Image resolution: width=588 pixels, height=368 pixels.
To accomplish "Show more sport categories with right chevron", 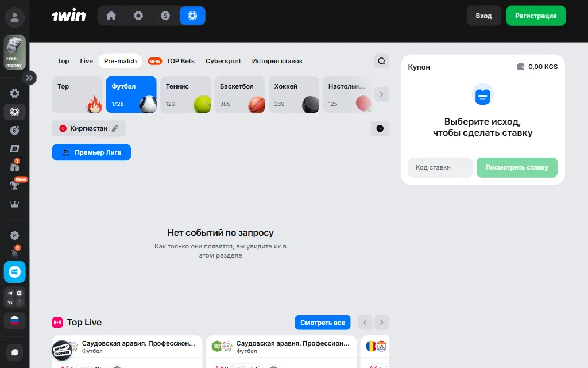I will pyautogui.click(x=382, y=94).
